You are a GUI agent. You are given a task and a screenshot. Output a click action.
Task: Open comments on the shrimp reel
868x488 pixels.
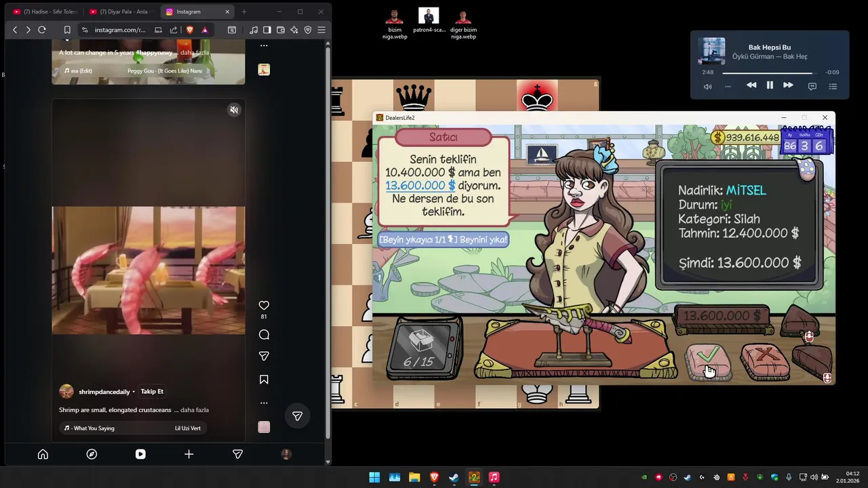coord(264,334)
